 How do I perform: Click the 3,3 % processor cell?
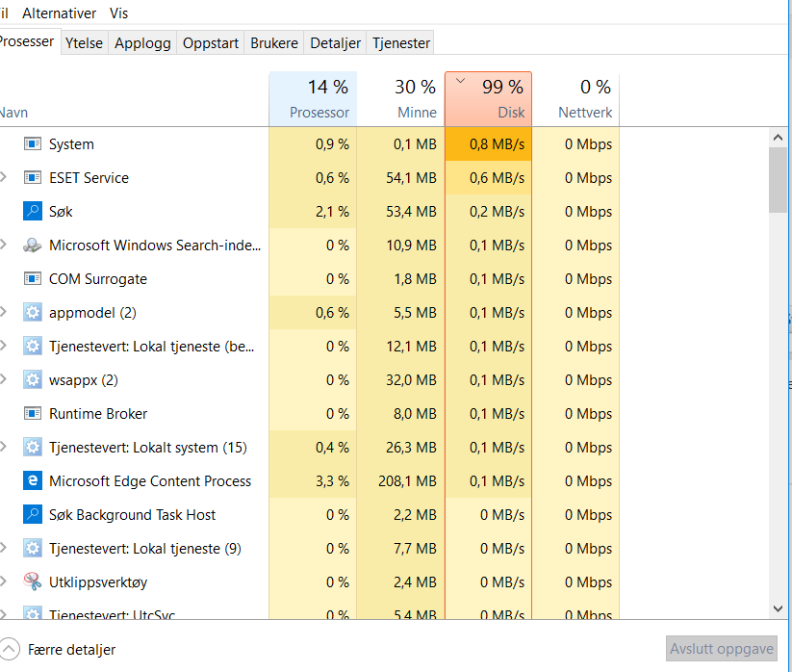click(x=313, y=481)
